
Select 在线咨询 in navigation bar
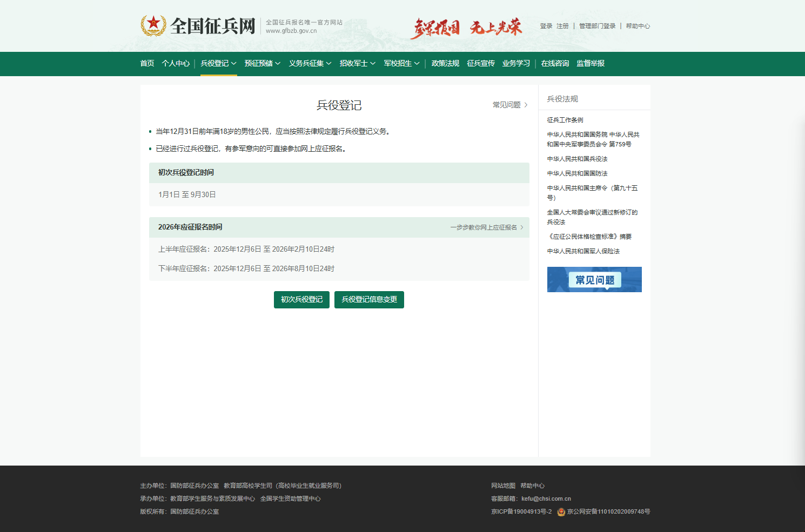555,64
